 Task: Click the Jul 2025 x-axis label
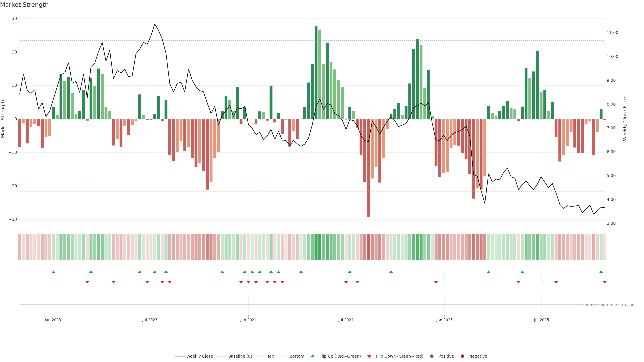click(x=541, y=320)
